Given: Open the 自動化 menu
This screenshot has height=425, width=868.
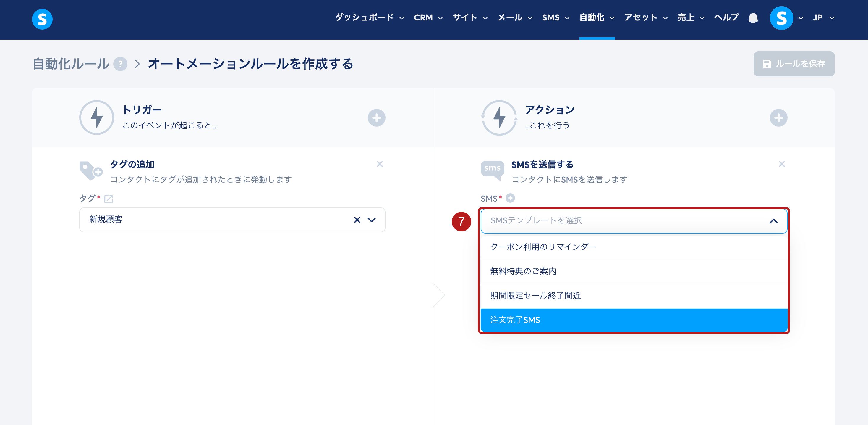Looking at the screenshot, I should coord(597,17).
